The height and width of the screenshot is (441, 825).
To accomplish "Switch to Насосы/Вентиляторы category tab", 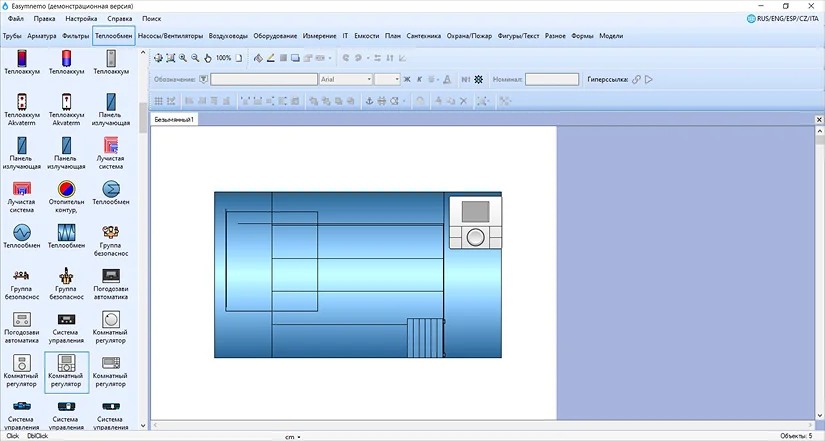I will coord(170,36).
